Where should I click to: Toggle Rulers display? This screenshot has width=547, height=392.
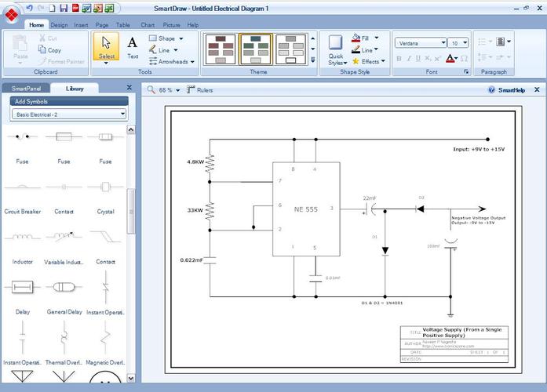199,90
